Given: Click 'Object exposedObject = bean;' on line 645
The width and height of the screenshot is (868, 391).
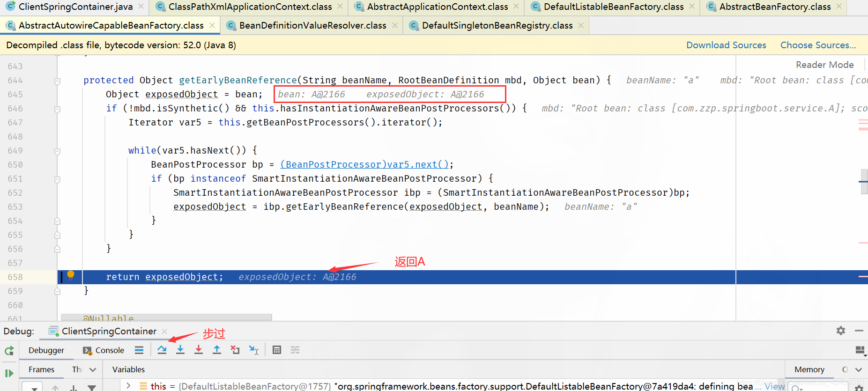Looking at the screenshot, I should [184, 94].
